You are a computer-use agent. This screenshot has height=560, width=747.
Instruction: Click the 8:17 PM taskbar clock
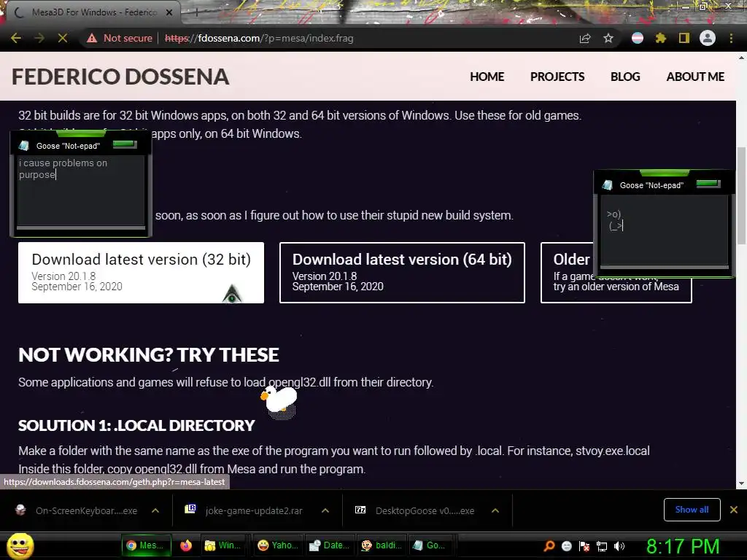tap(683, 546)
